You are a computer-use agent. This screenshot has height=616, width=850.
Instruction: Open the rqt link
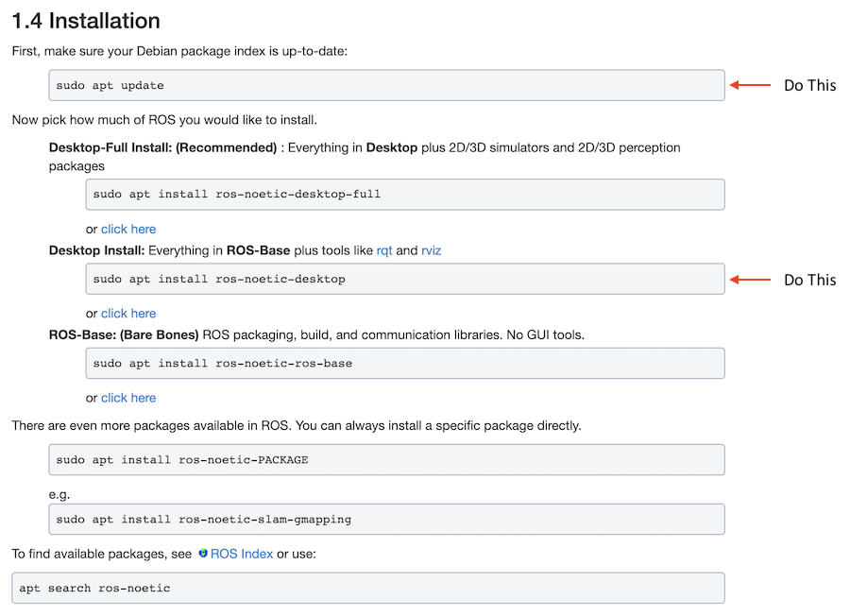coord(384,250)
